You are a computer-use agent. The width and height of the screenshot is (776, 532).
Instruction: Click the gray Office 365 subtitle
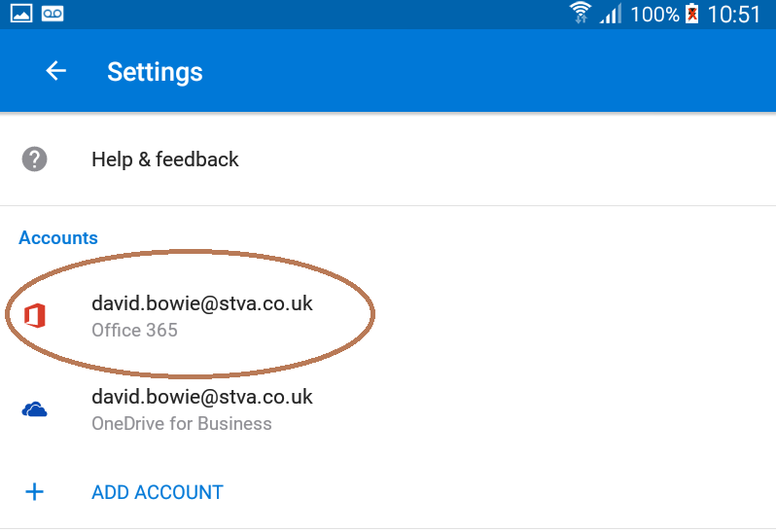[x=134, y=331]
